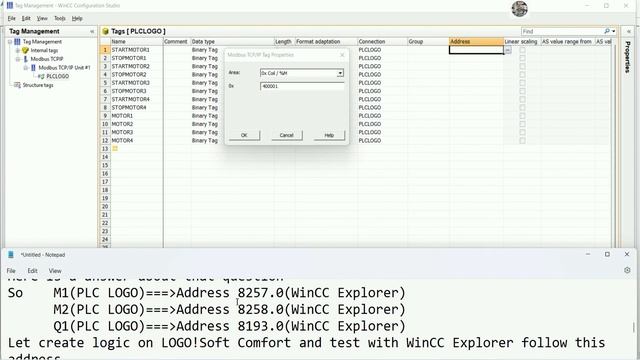This screenshot has width=640, height=360.
Task: Toggle Linear scaling checkbox for STARTMOTOR4 row
Action: click(x=522, y=99)
